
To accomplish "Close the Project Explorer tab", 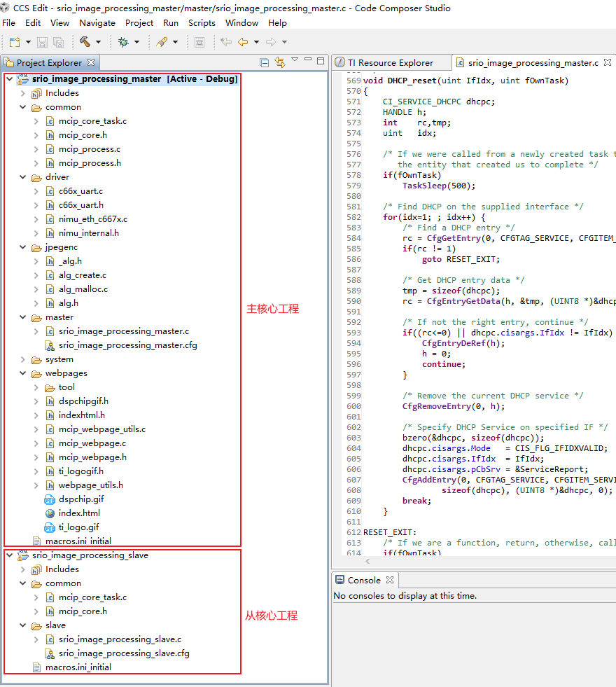I will click(x=91, y=62).
